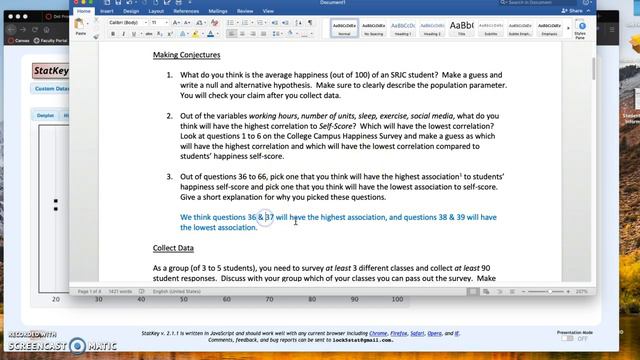Collapse the ribbon with the chevron
The width and height of the screenshot is (640, 360).
tap(588, 11)
